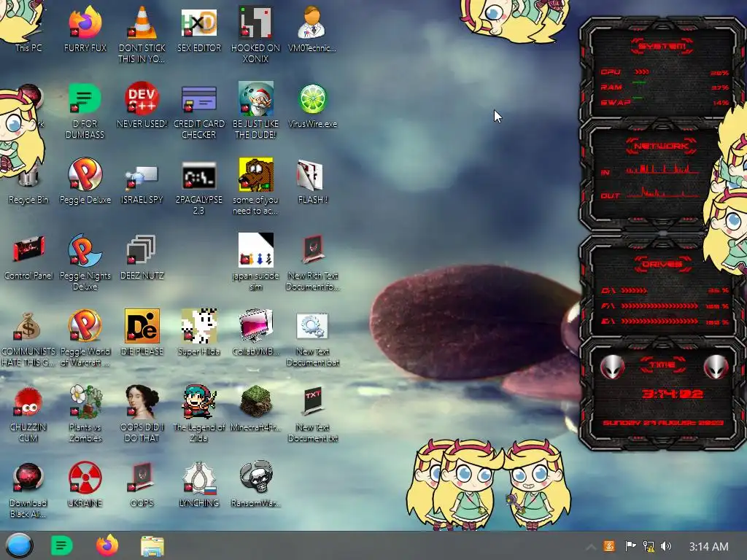Open Action Center flag tray icon
Viewport: 747px width, 560px height.
[630, 546]
